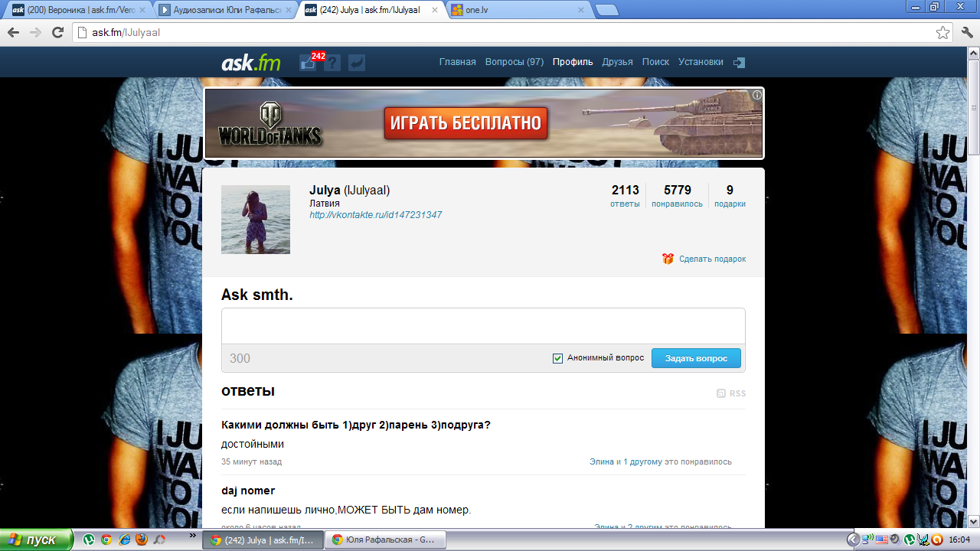Go back to the previous page

click(x=14, y=33)
